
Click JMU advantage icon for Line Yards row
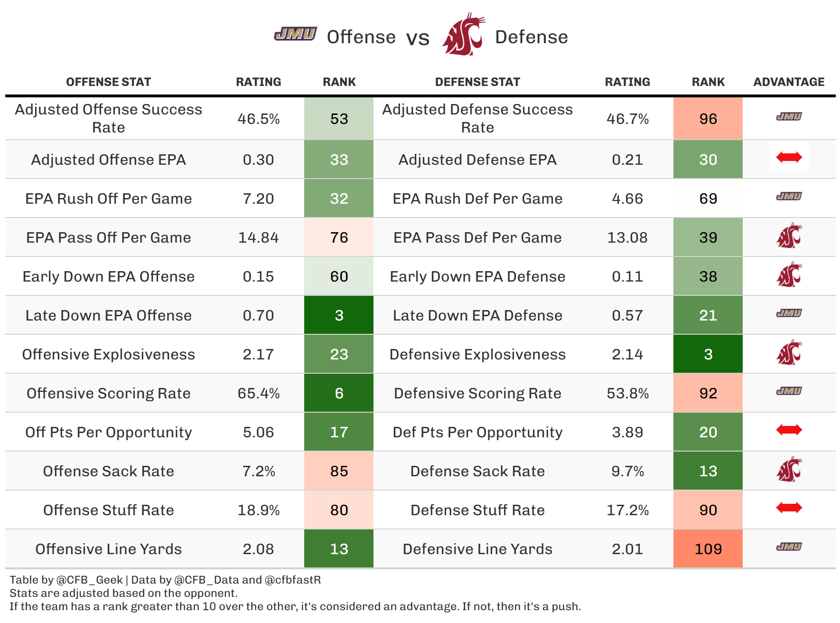click(789, 547)
